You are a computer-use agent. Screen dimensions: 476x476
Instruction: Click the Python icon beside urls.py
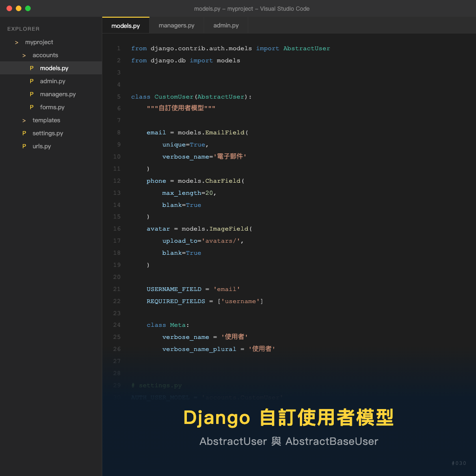(x=24, y=146)
